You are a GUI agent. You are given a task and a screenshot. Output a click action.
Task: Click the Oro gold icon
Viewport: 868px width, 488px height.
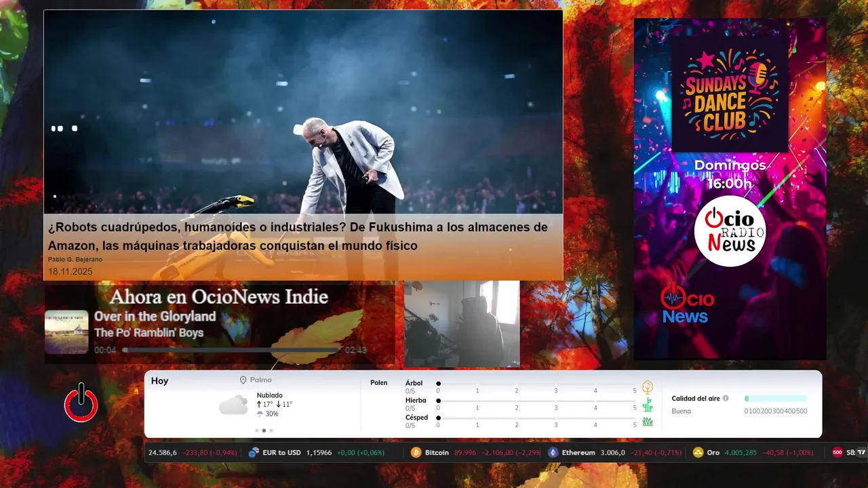698,452
